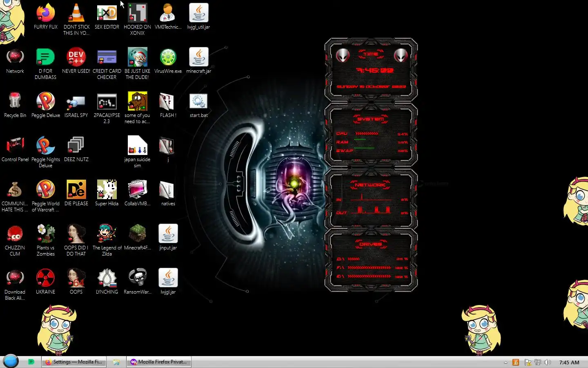The height and width of the screenshot is (368, 588).
Task: Open the 2PACALYPSE 2.3 console icon
Action: [107, 101]
